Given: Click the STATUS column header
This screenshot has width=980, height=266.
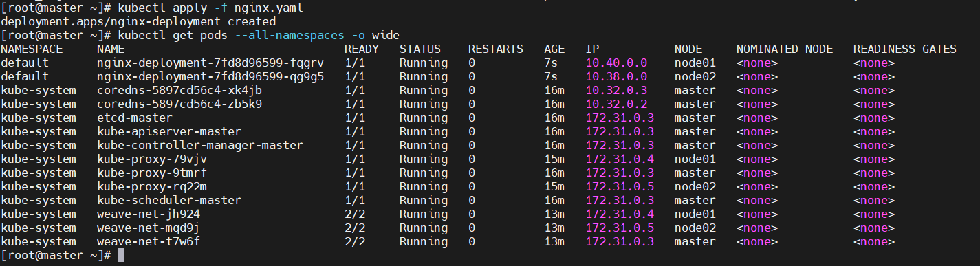Looking at the screenshot, I should pyautogui.click(x=420, y=49).
